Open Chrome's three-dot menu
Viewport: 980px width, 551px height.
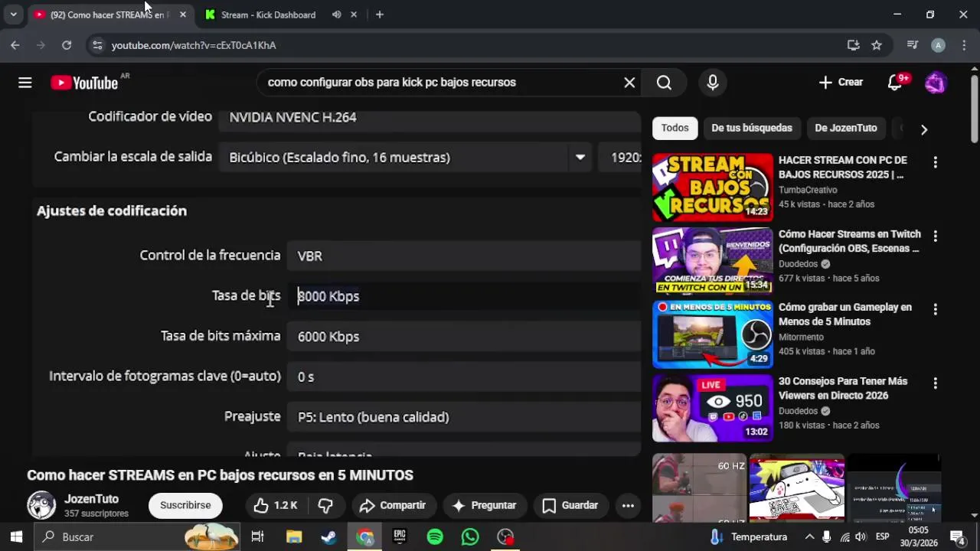tap(963, 45)
